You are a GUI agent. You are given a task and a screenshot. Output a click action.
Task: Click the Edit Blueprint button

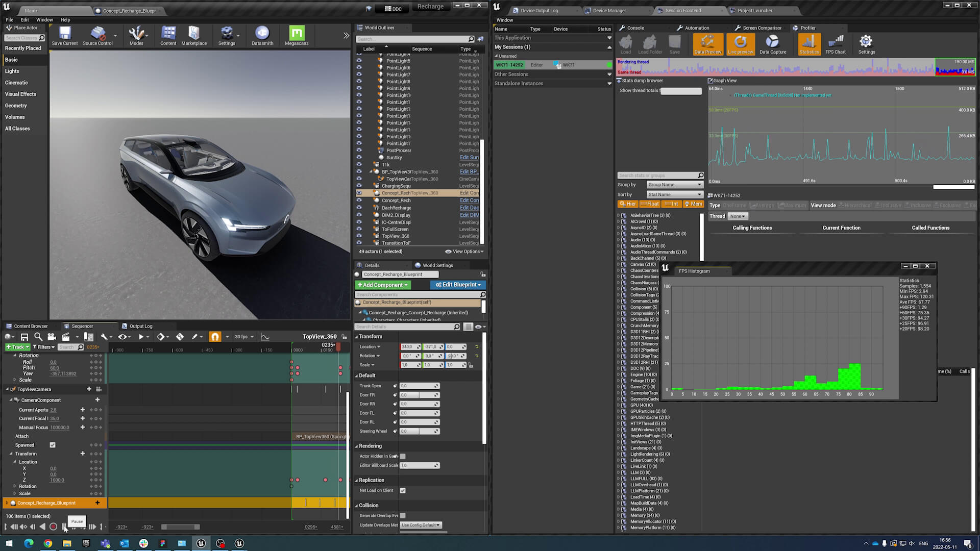[x=458, y=285]
